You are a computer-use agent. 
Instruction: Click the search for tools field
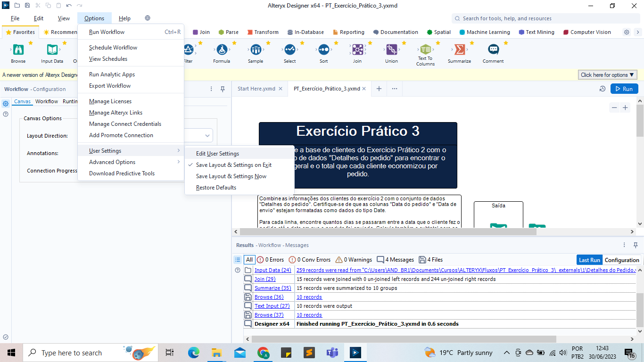546,18
